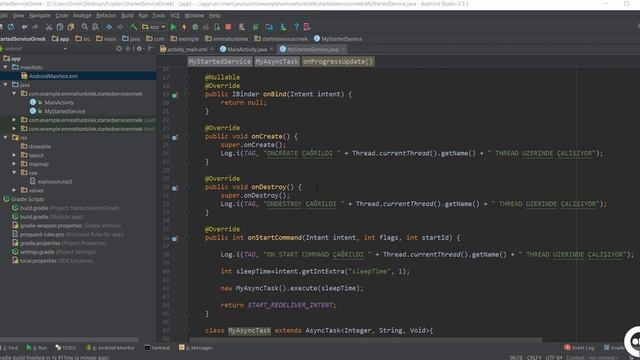Screen dimensions: 640x360
Task: Click the project panel settings gear icon
Action: tap(140, 49)
